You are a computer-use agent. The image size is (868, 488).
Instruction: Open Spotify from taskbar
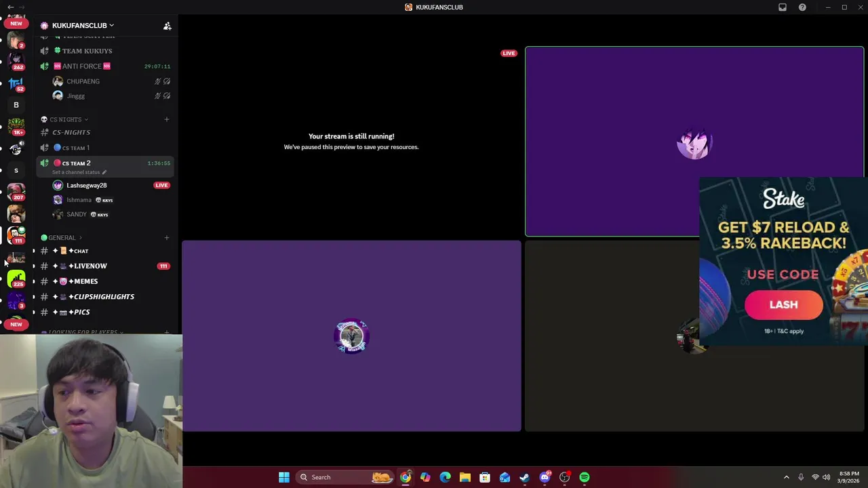click(x=585, y=477)
